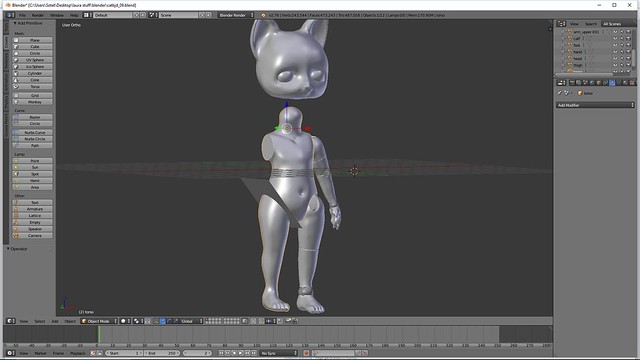
Task: Toggle the 3D manipulator widget icon
Action: pos(156,321)
